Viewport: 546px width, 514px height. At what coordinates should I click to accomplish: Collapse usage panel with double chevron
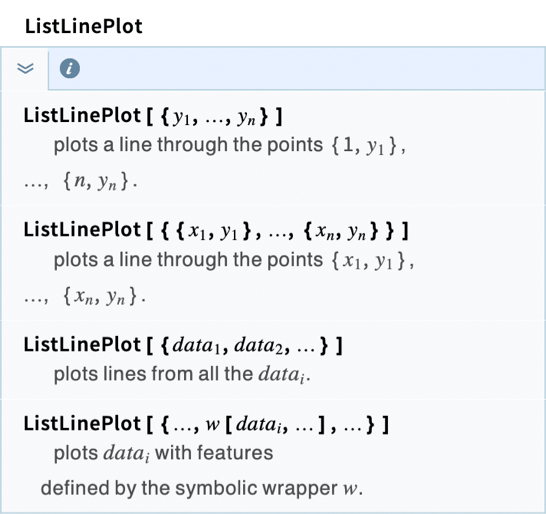[x=25, y=68]
